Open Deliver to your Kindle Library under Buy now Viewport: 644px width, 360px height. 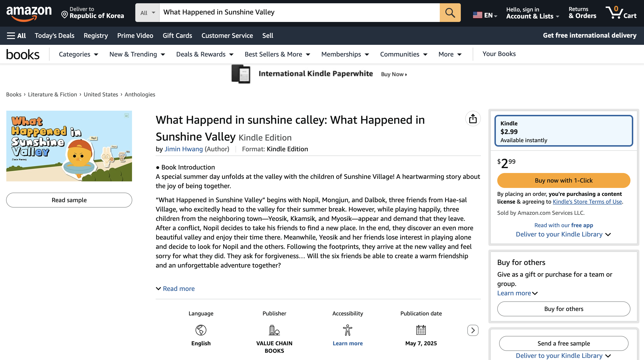pos(564,234)
